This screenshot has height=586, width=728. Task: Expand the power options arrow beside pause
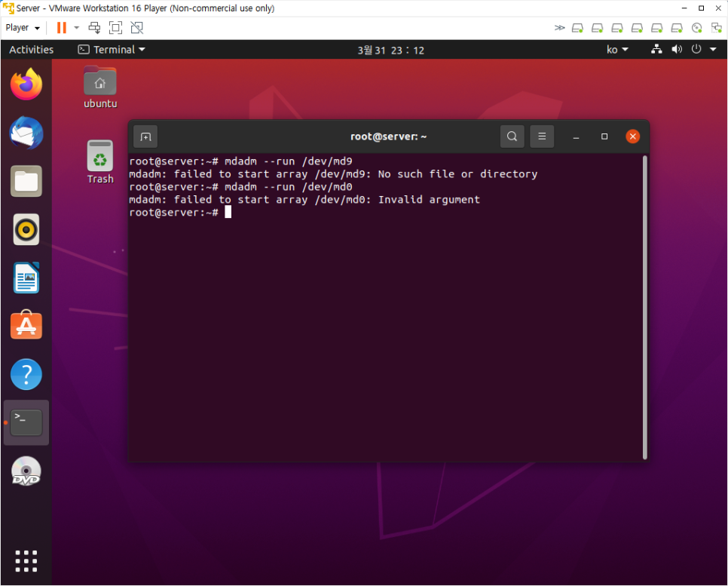tap(77, 28)
